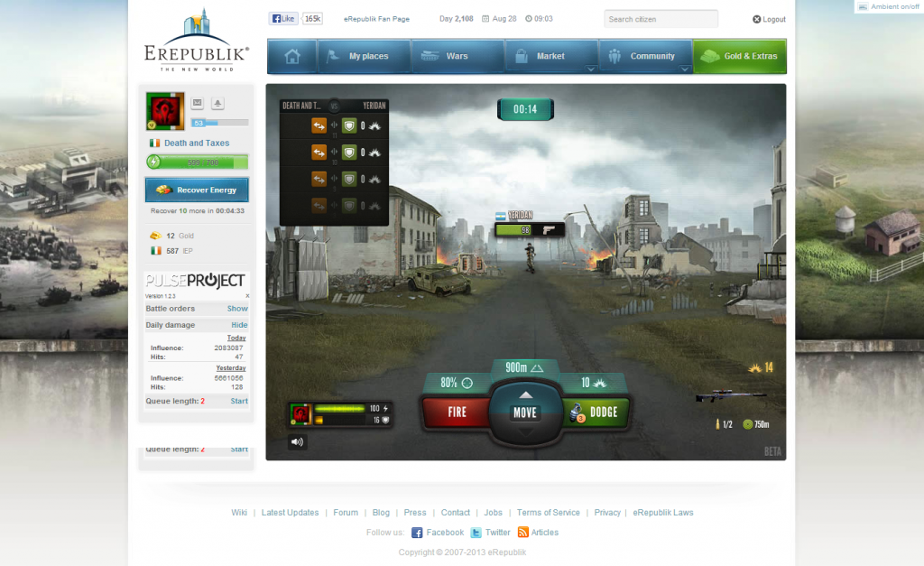924x566 pixels.
Task: Click the Search citizen input field
Action: tap(661, 19)
